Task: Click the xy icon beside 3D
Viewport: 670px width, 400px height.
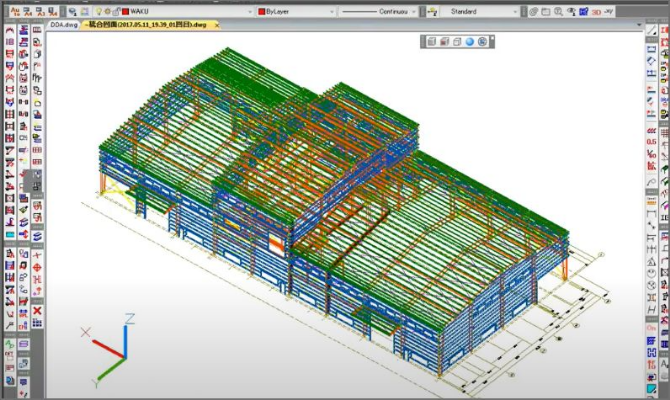Action: click(608, 12)
